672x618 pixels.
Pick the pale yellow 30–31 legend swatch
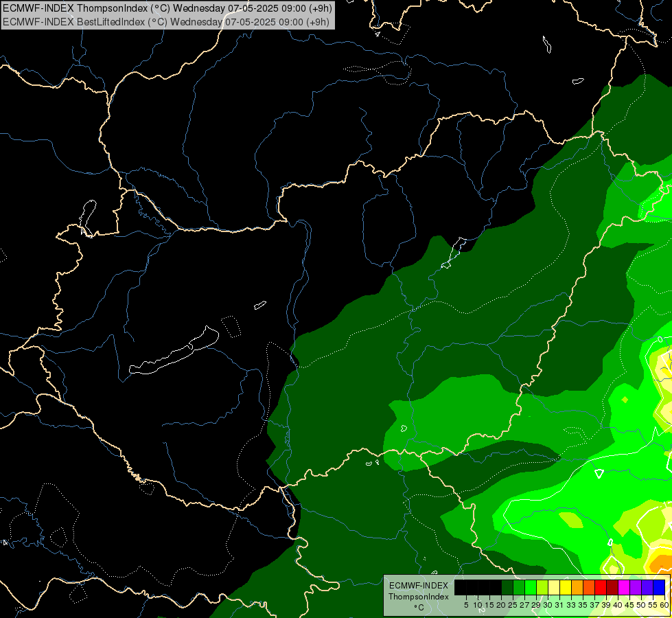pyautogui.click(x=554, y=587)
